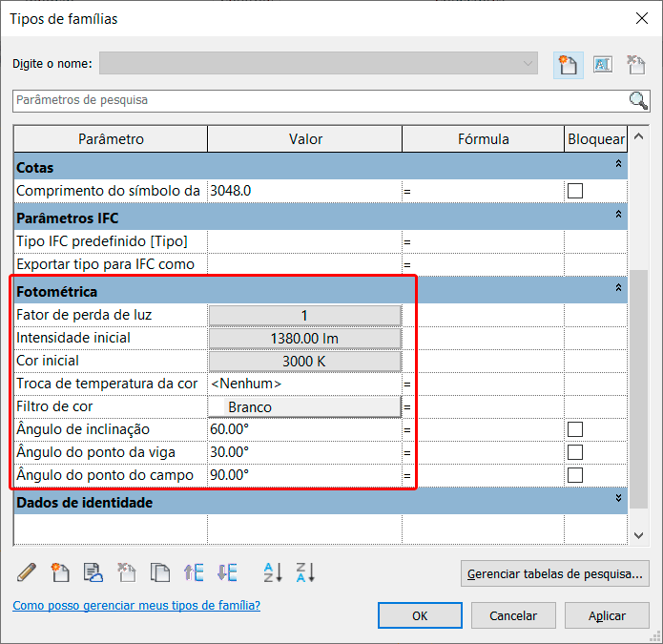
Task: Select the Filtro de cor label
Action: (54, 406)
